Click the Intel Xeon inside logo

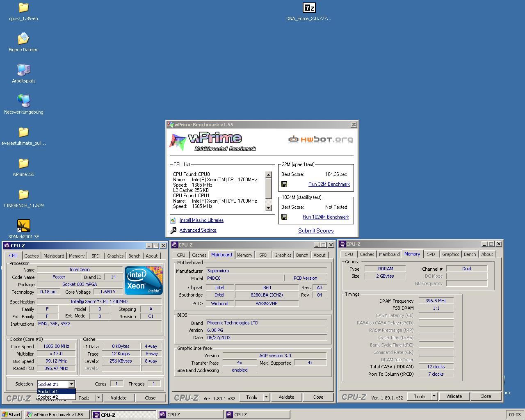(x=144, y=281)
